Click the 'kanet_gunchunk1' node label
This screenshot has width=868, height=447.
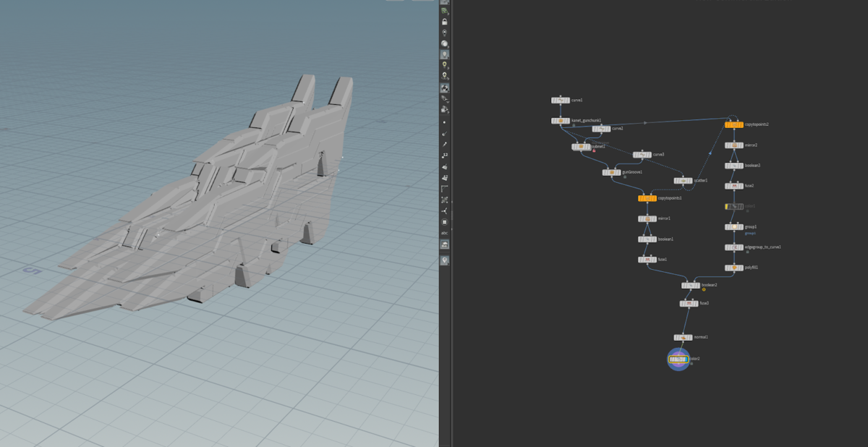click(587, 120)
